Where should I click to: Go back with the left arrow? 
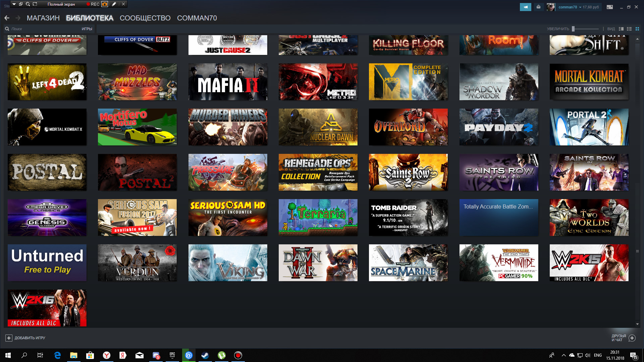pyautogui.click(x=7, y=18)
